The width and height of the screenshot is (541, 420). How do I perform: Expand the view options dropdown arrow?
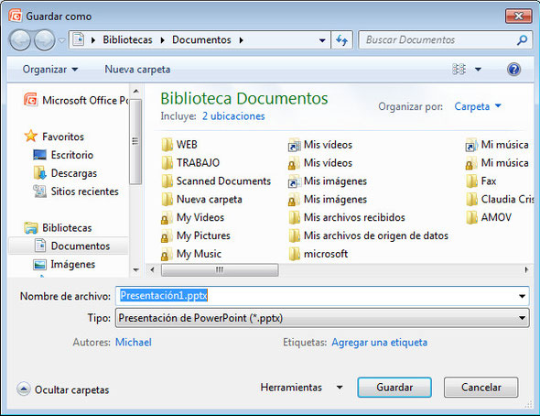[x=478, y=69]
